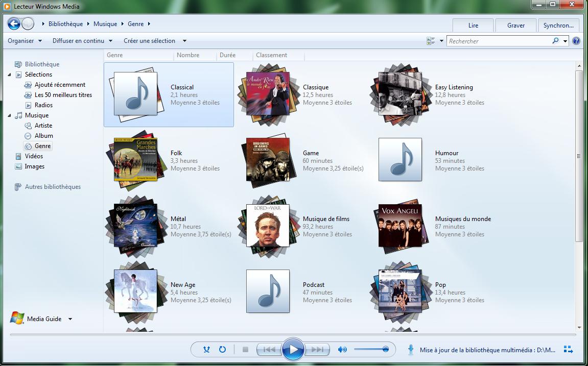Select Les 50 meilleurs titres playlist
This screenshot has width=588, height=366.
click(63, 95)
